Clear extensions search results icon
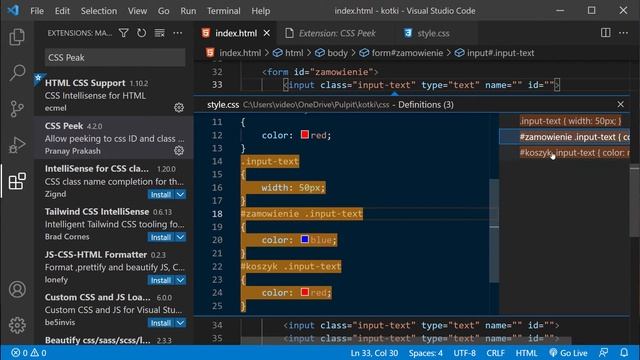 coord(160,33)
